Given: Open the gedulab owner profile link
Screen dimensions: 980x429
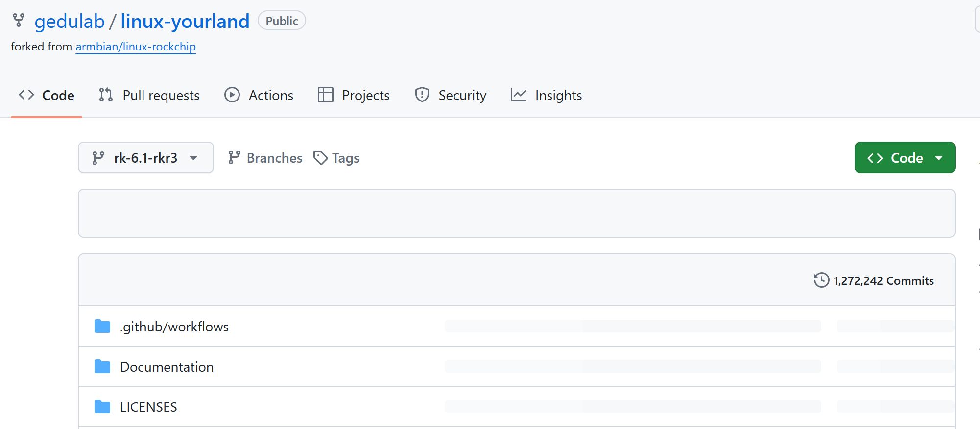Looking at the screenshot, I should pos(70,21).
